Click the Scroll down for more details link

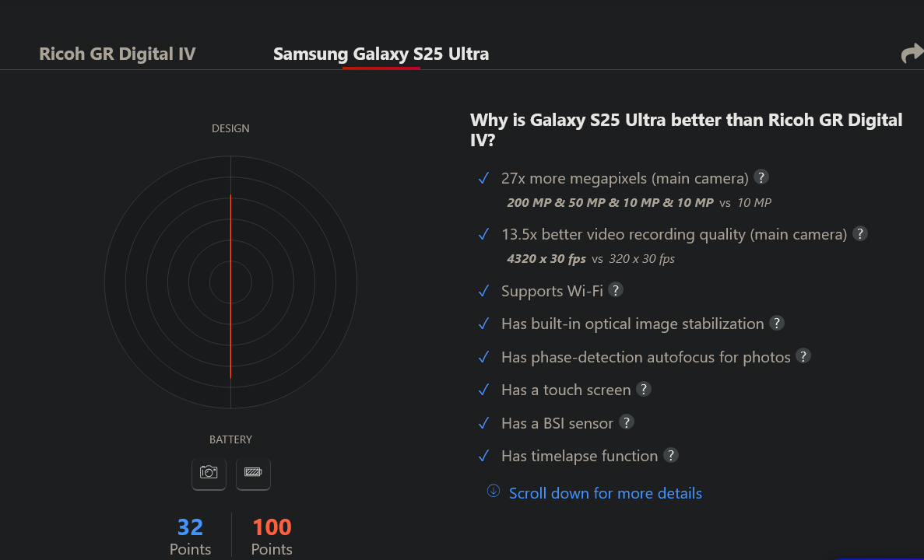(x=605, y=493)
